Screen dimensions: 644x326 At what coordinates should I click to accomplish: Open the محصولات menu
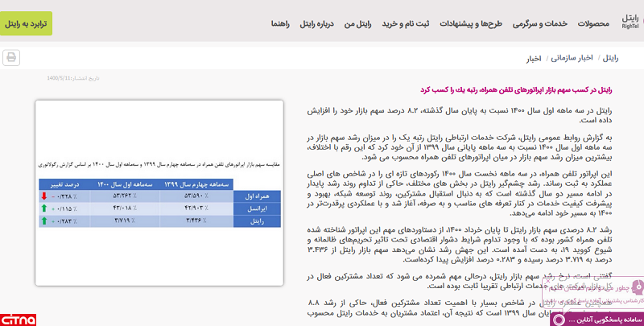click(x=592, y=24)
